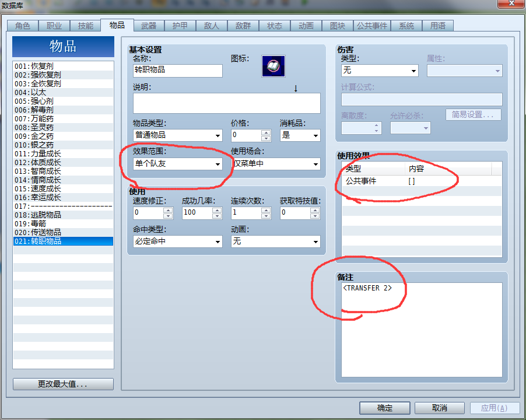The width and height of the screenshot is (526, 420).
Task: Switch to the 角色 tab
Action: pos(23,26)
